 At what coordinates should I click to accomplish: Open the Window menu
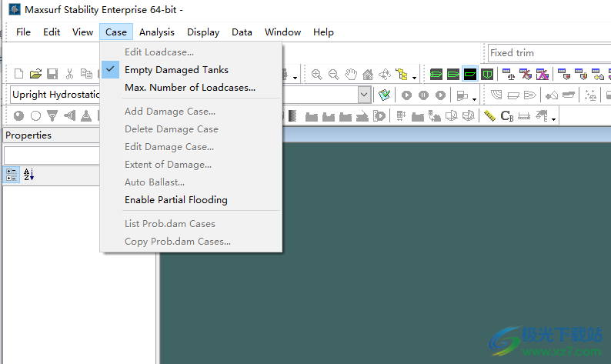283,32
